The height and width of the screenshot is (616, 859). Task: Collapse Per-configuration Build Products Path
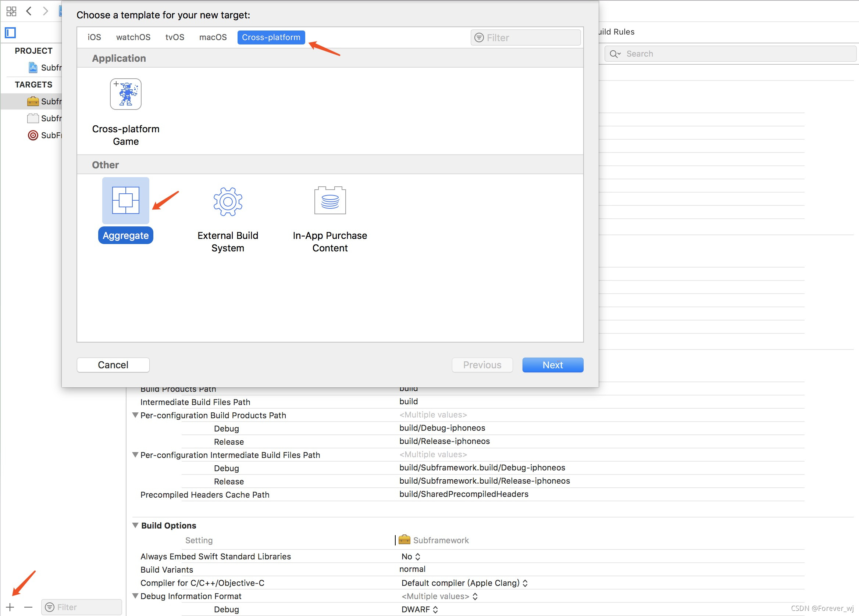click(x=135, y=415)
